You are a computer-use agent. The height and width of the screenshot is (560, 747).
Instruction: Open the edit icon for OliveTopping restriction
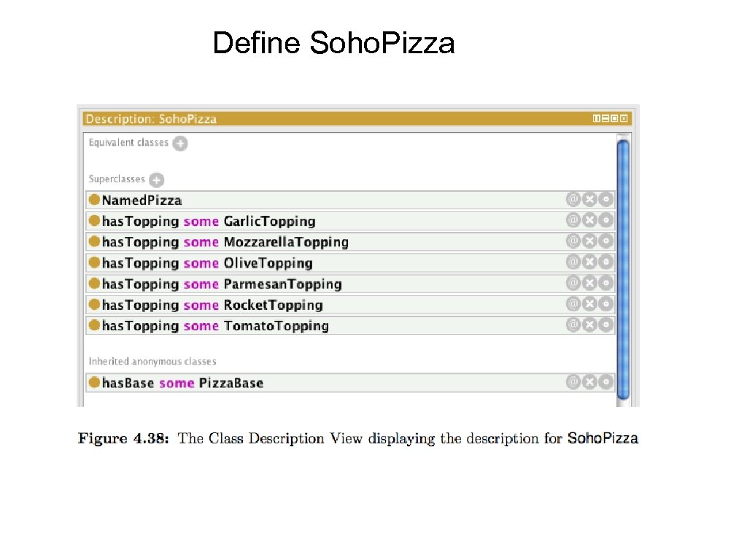click(605, 262)
